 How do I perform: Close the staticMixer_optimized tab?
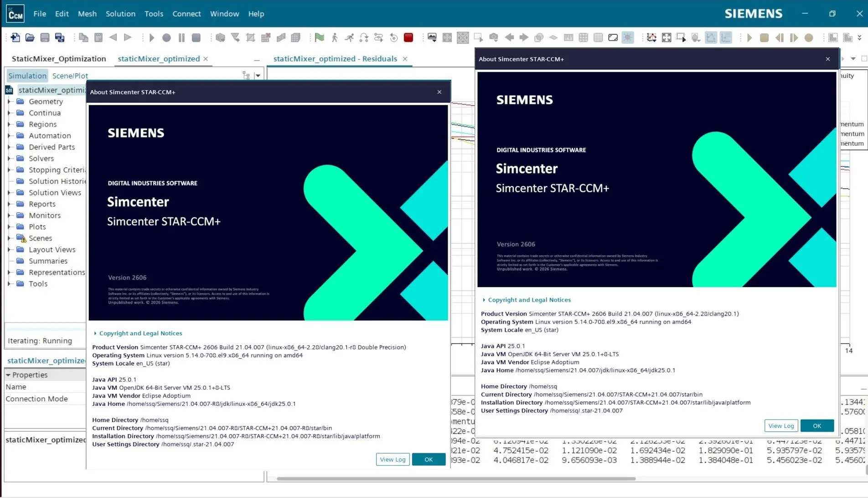(206, 59)
